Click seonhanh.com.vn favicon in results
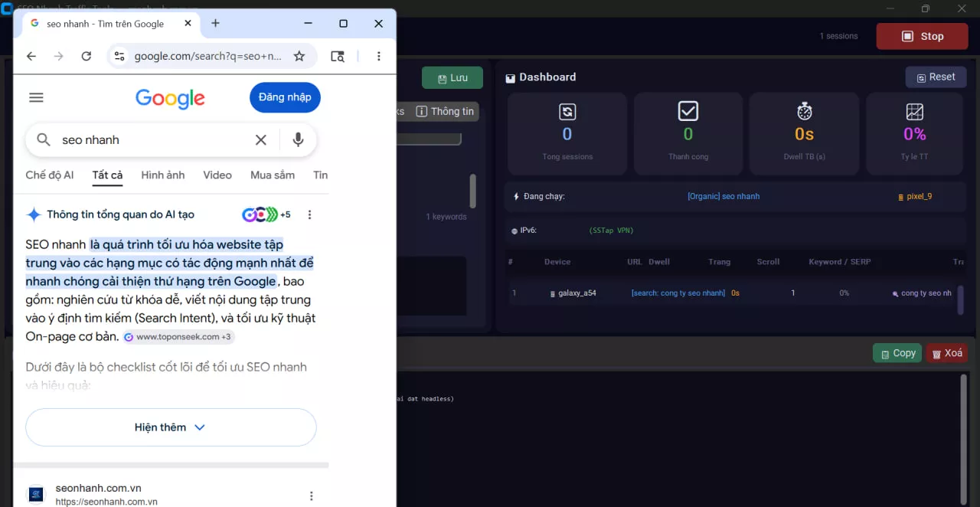This screenshot has height=507, width=980. tap(36, 495)
